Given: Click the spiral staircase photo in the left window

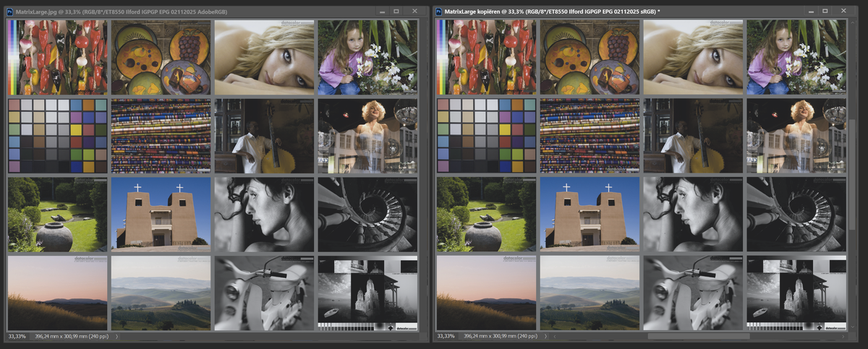Looking at the screenshot, I should (x=367, y=214).
